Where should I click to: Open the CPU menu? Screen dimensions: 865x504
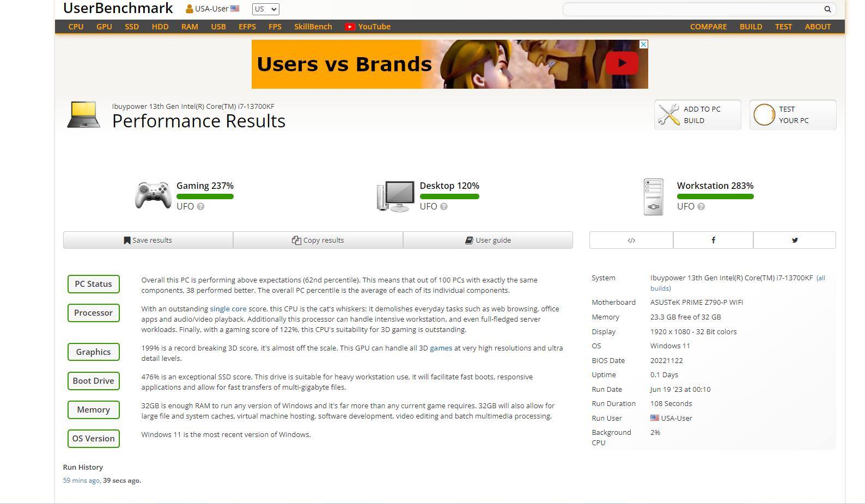point(76,27)
